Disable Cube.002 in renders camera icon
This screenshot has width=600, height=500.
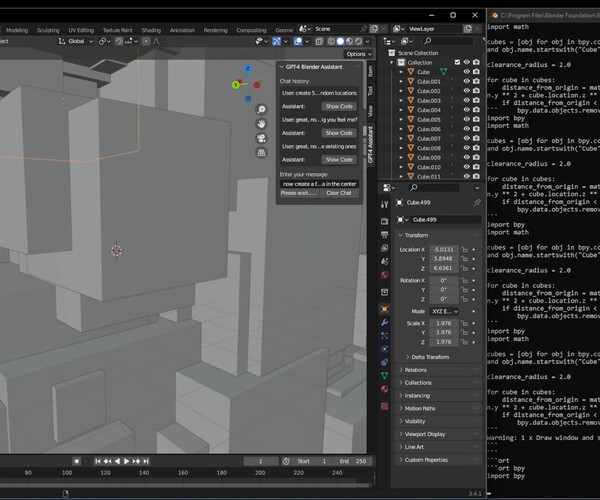pyautogui.click(x=476, y=91)
